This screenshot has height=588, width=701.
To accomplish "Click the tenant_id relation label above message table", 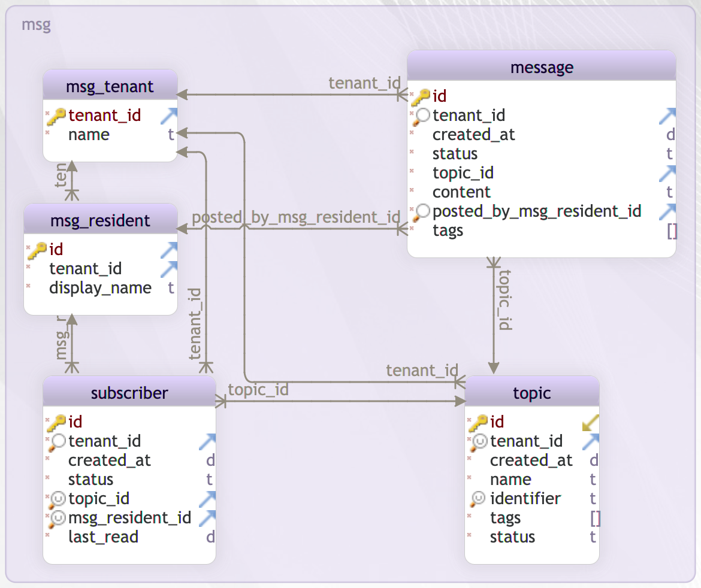I will point(364,83).
